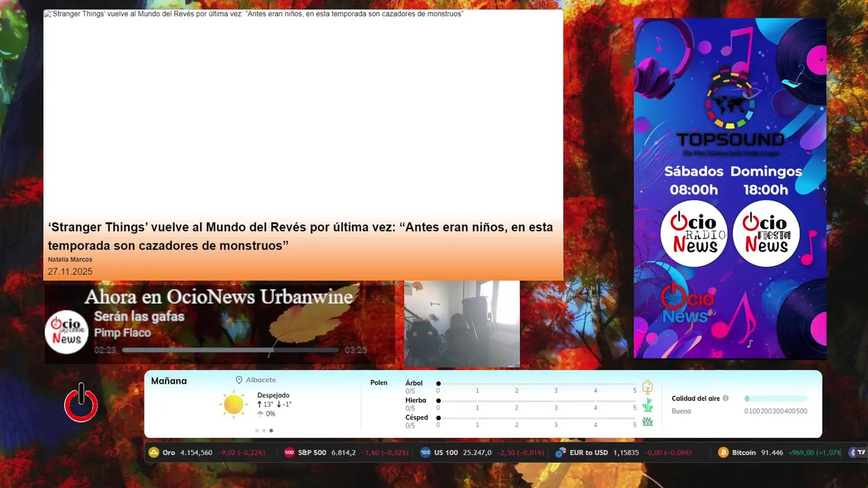The width and height of the screenshot is (868, 488).
Task: Click the umbrella precipitation icon
Action: tap(260, 413)
